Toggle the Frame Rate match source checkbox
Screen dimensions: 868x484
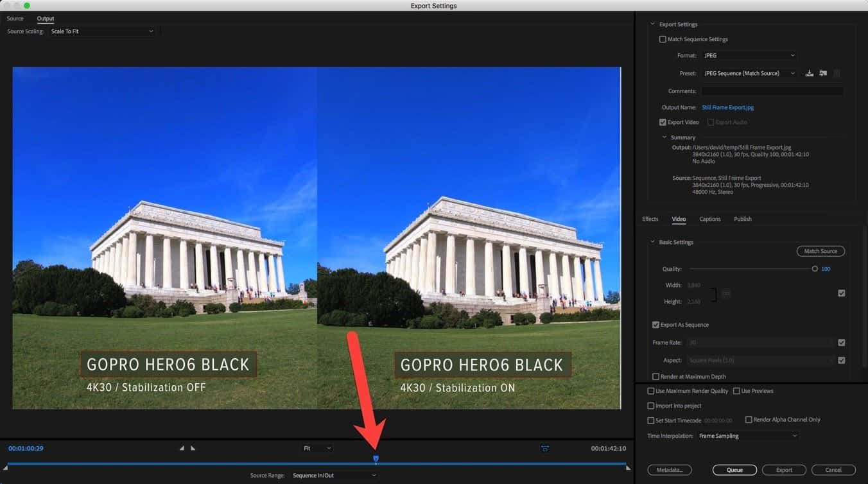point(842,343)
